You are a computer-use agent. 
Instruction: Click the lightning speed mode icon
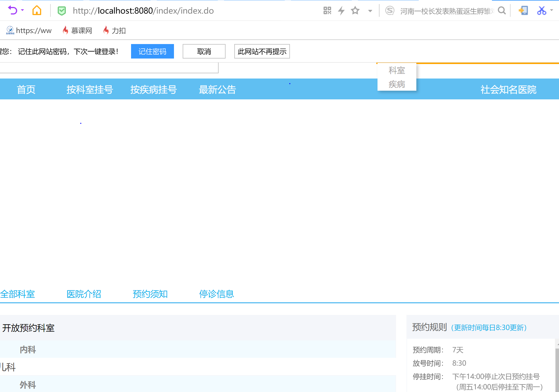(341, 11)
